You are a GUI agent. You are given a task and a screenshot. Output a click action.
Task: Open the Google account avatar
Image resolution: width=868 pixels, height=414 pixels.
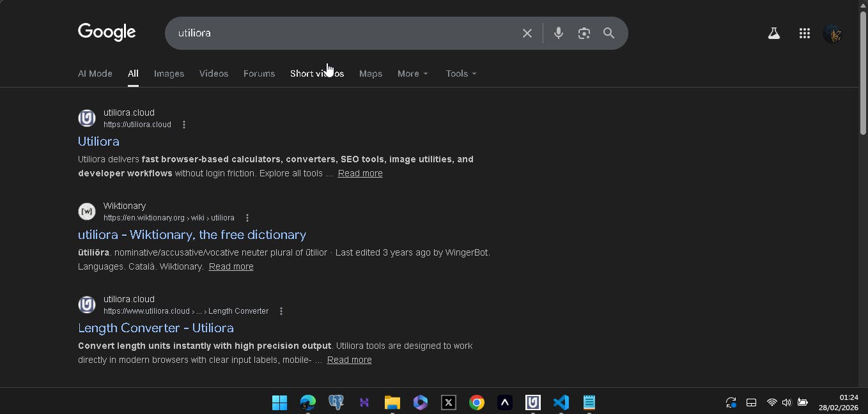tap(832, 34)
